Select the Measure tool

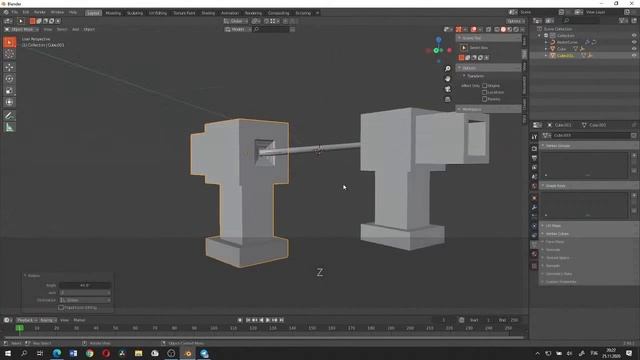tap(9, 127)
